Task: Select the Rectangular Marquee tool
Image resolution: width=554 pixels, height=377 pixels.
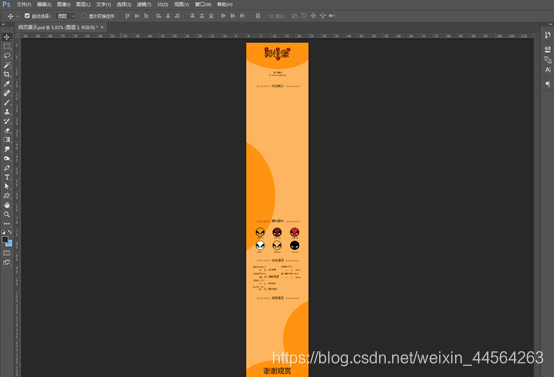Action: click(7, 46)
